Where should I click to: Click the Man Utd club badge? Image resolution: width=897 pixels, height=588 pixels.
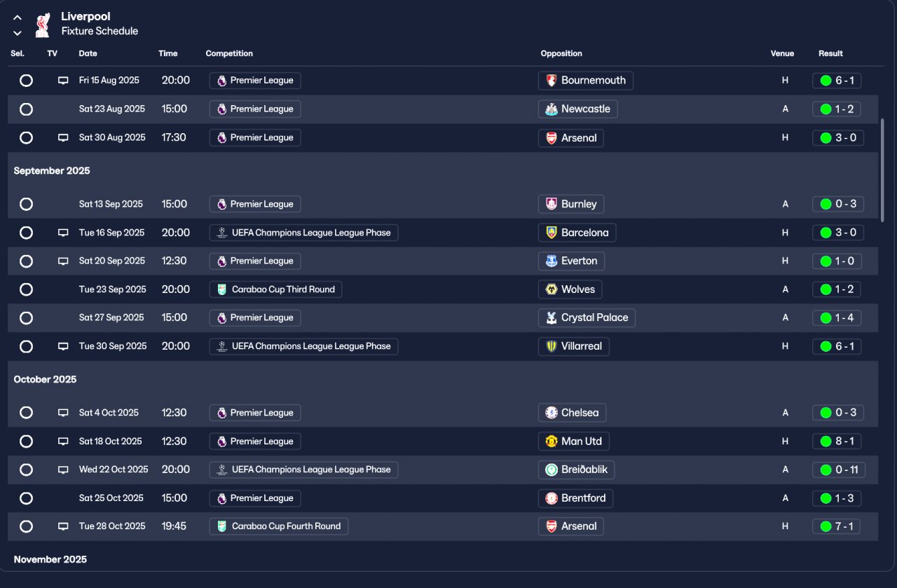(x=552, y=442)
